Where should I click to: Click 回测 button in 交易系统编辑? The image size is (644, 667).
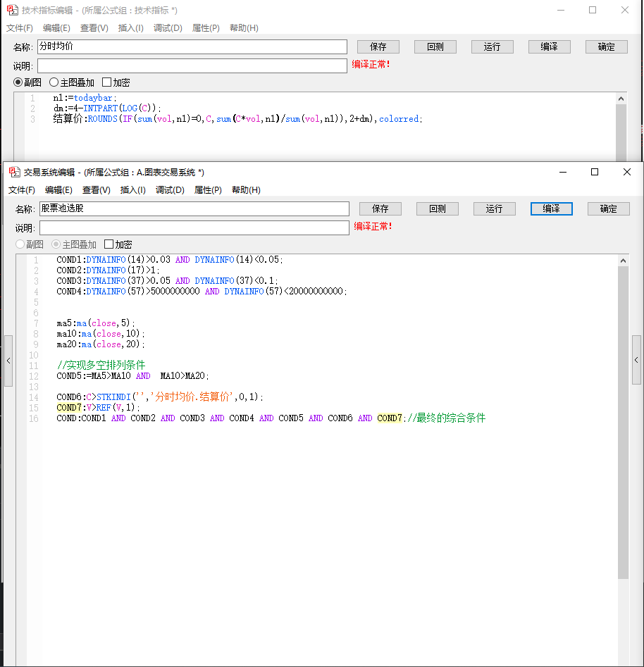pos(437,208)
